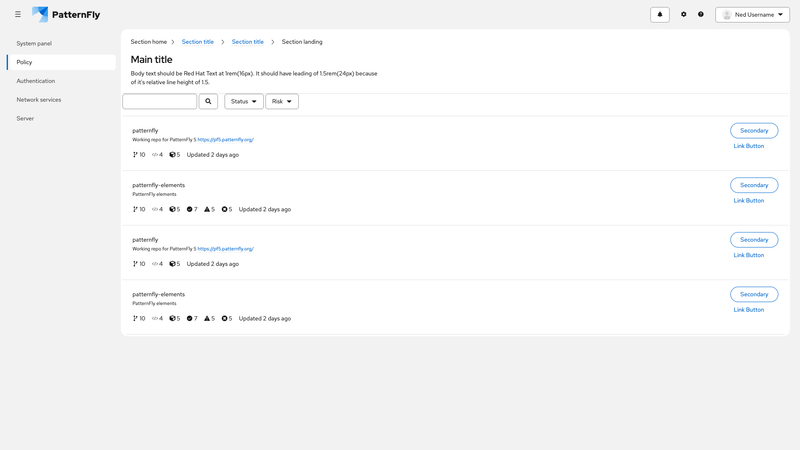800x450 pixels.
Task: Click Updated 2 days ago in last row
Action: [265, 318]
